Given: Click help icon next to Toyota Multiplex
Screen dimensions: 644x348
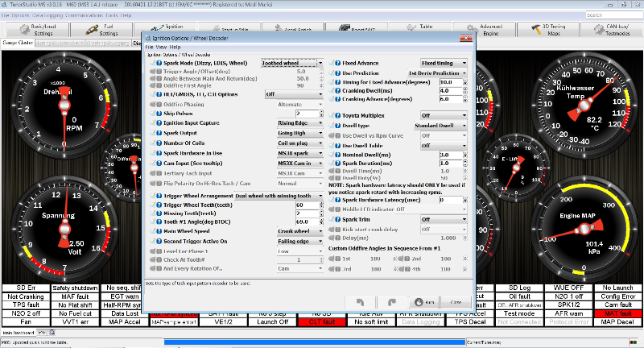Looking at the screenshot, I should click(338, 116).
